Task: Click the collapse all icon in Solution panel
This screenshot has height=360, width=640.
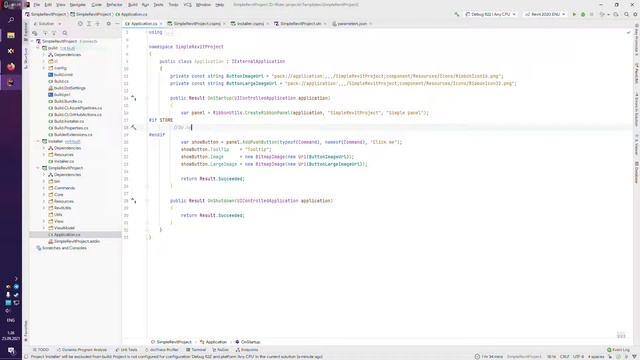Action: pos(98,24)
